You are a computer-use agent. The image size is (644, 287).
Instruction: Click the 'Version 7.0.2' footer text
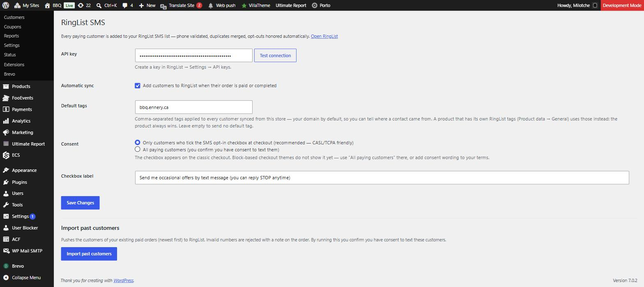tap(625, 280)
